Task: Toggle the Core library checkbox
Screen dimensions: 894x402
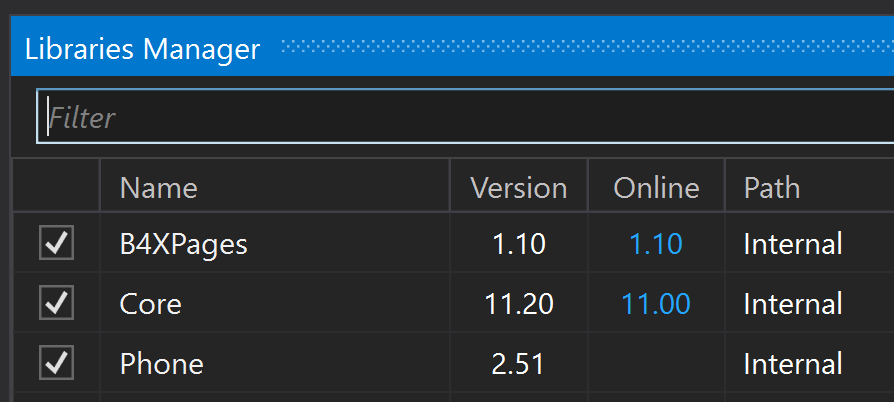Action: (x=56, y=303)
